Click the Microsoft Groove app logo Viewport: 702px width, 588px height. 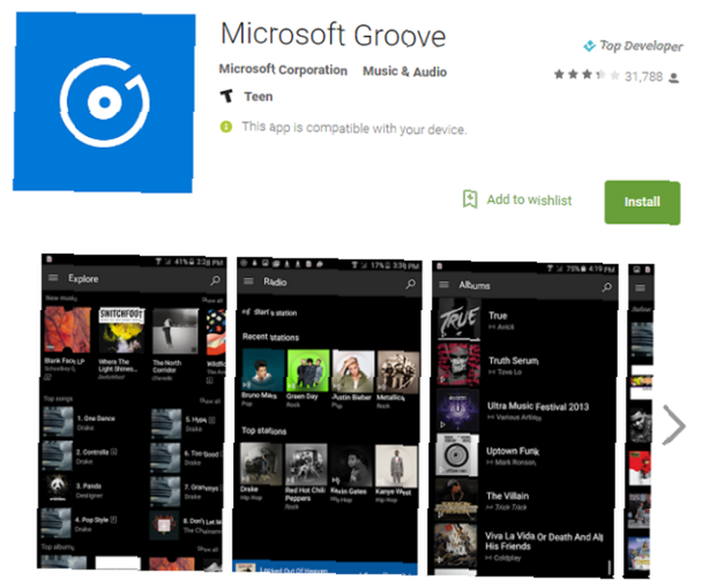[104, 102]
